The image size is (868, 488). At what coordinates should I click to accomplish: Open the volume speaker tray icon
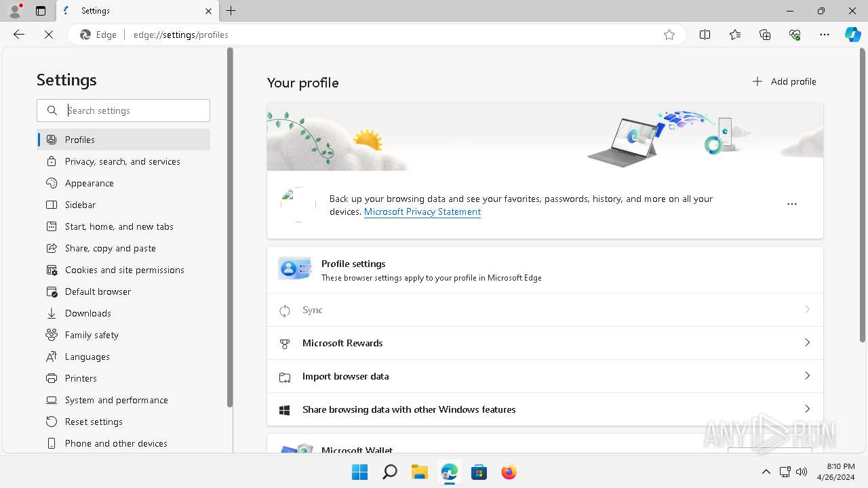pos(802,472)
